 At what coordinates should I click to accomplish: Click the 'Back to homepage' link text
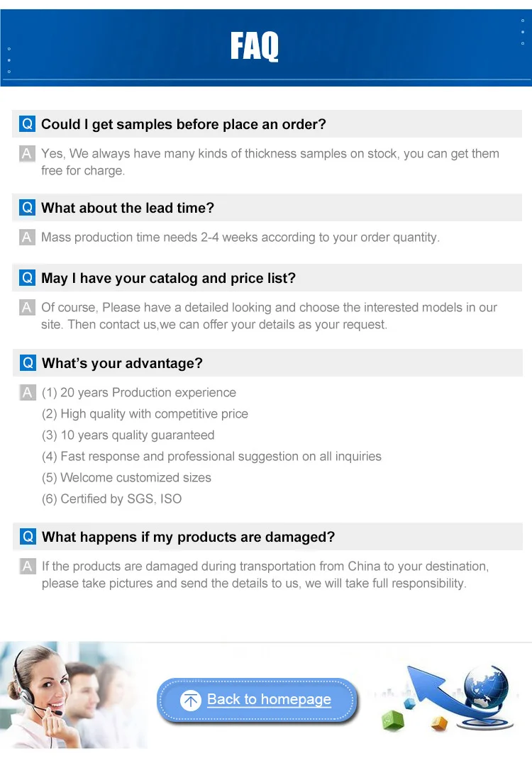click(269, 699)
